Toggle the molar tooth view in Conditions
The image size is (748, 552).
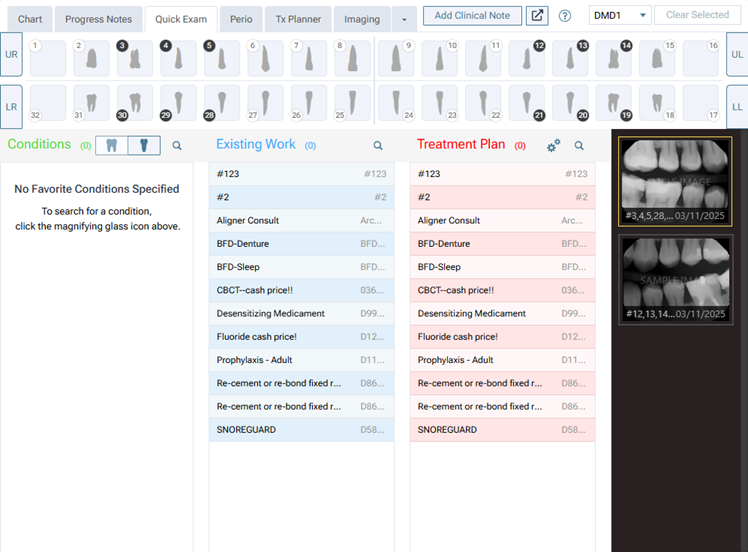click(112, 145)
